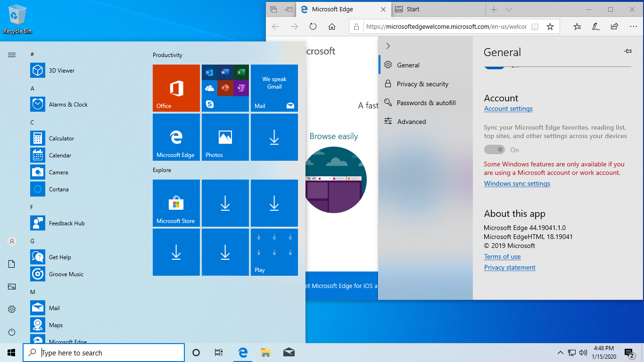Click the Power button in Start rail
The width and height of the screenshot is (644, 362).
12,332
